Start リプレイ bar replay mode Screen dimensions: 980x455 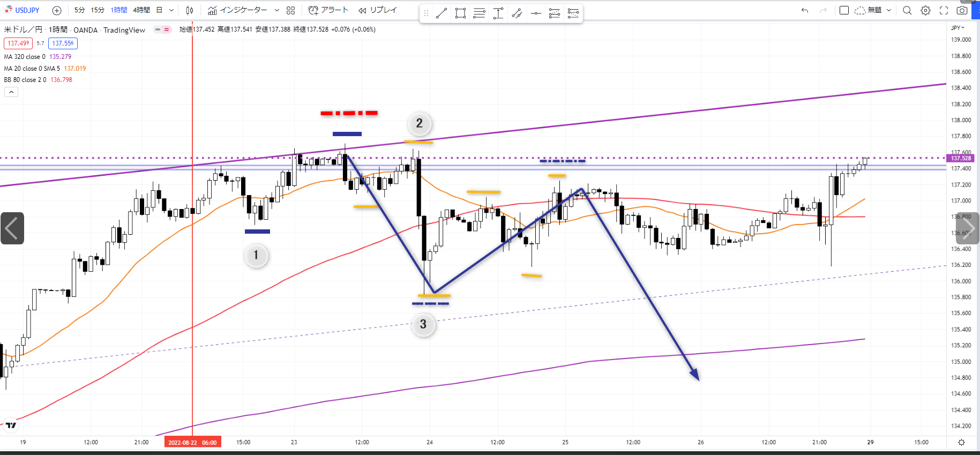click(378, 10)
